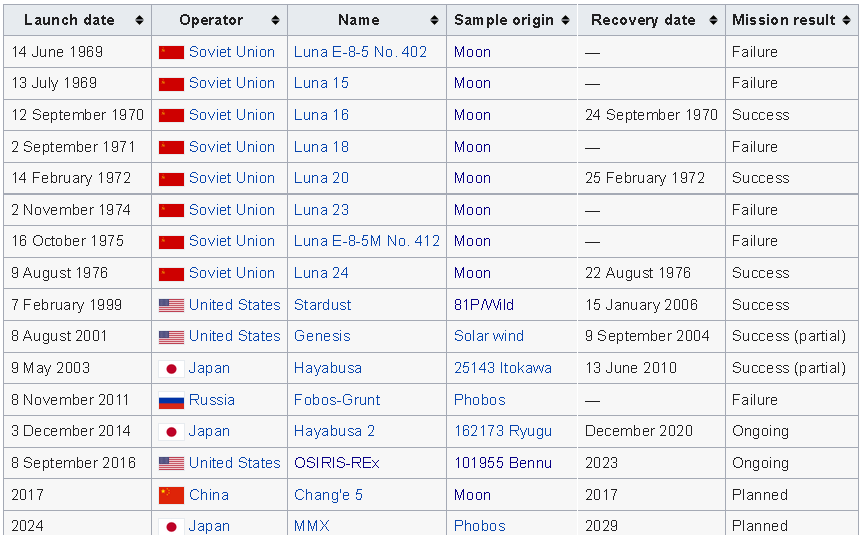Open the Stardust mission link

pyautogui.click(x=322, y=305)
